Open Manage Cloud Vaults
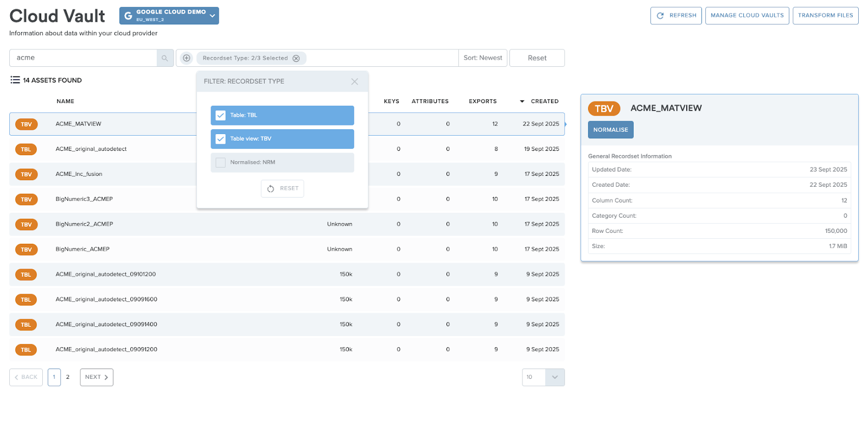The height and width of the screenshot is (425, 868). (747, 16)
